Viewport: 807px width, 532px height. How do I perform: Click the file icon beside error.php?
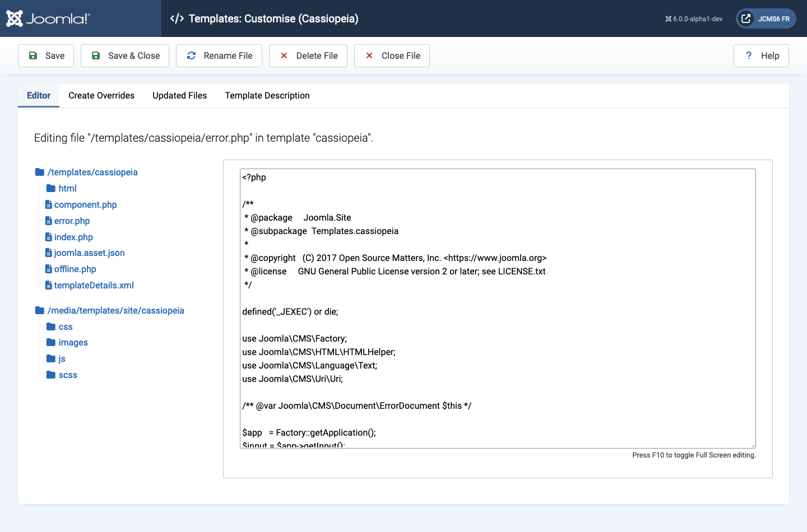[49, 221]
